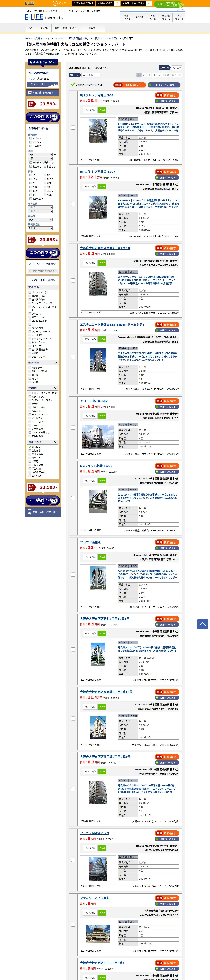Open the 駐車場 tab

[x=92, y=28]
